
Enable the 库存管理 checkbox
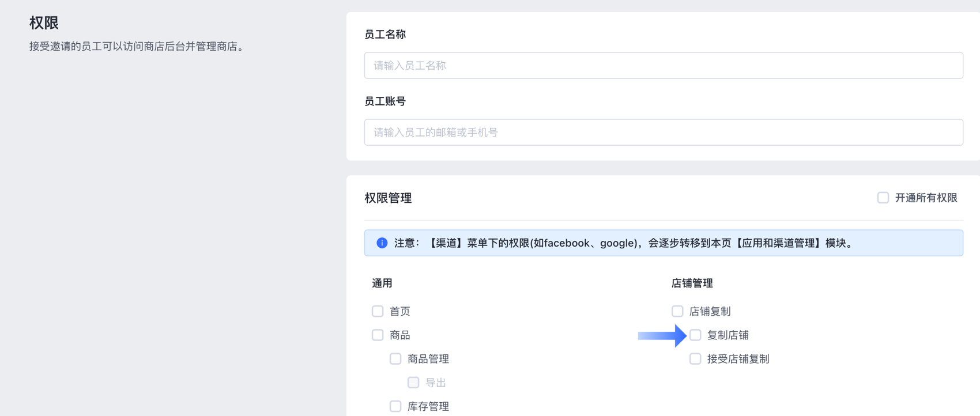point(395,406)
